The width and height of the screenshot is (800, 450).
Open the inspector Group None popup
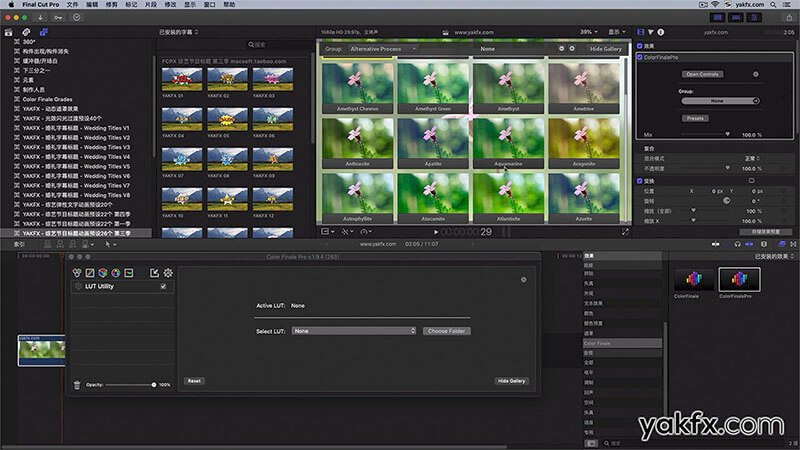coord(720,101)
